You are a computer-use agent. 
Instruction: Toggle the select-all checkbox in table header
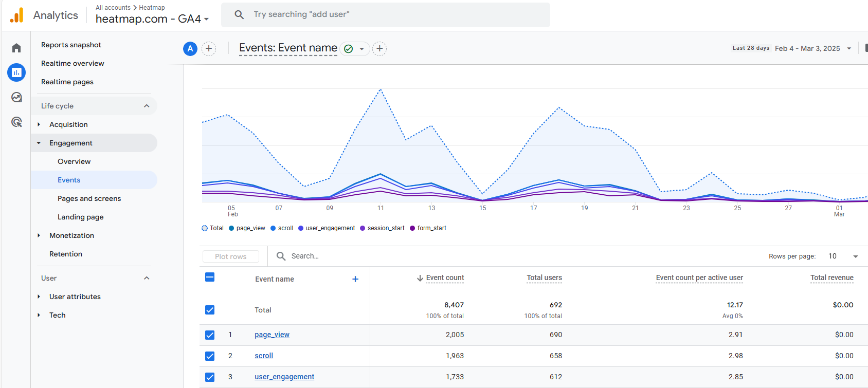click(210, 277)
